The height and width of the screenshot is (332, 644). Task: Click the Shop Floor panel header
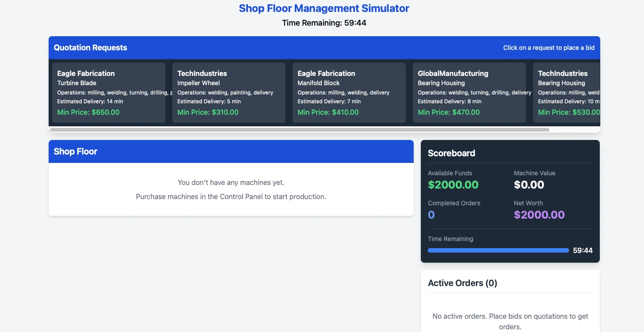[x=75, y=151]
